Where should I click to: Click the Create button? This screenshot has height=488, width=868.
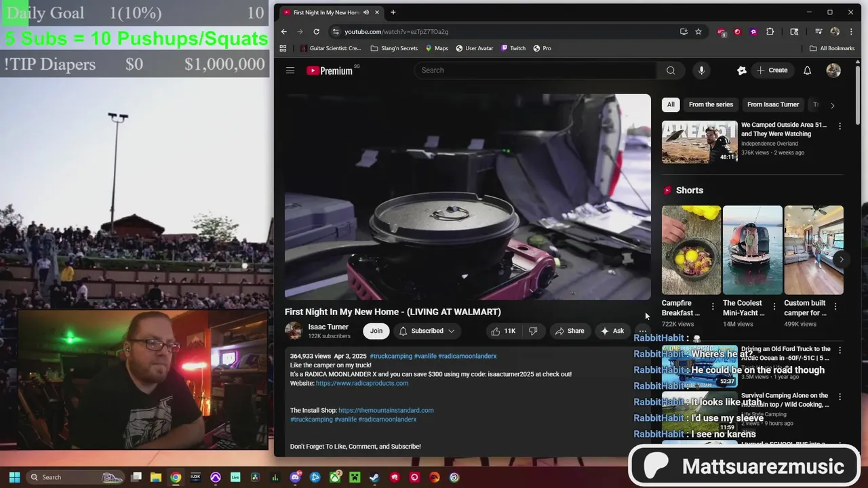coord(772,70)
